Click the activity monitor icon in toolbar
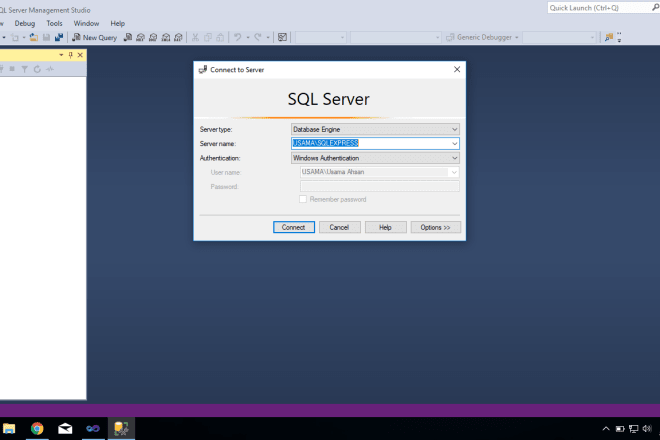 (282, 37)
